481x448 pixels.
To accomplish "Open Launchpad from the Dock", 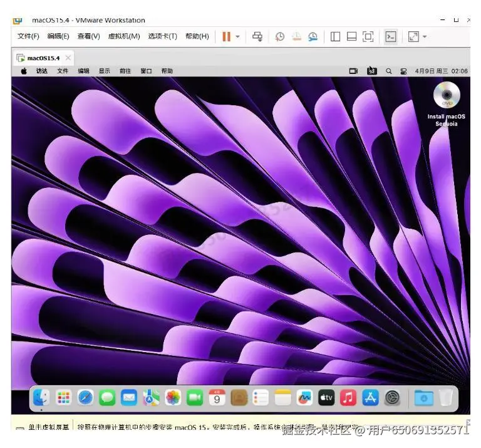I will coord(63,397).
